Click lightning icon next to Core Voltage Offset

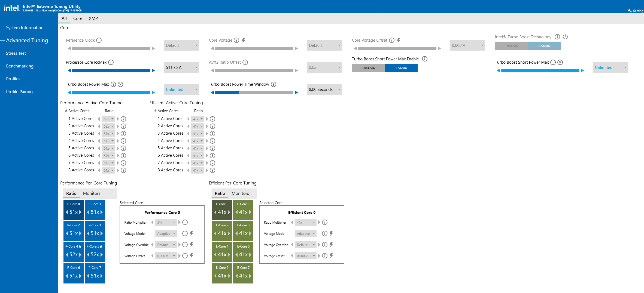399,40
